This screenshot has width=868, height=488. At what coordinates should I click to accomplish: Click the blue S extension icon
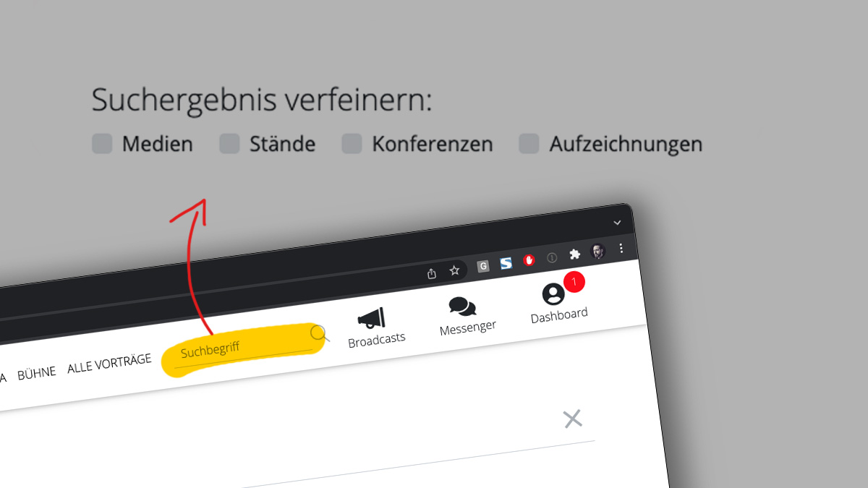tap(506, 263)
